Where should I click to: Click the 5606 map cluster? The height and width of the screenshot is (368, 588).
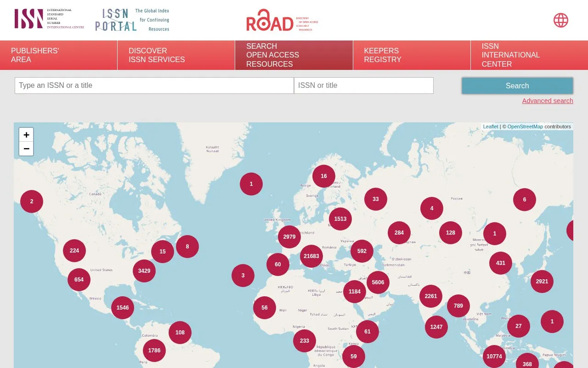point(378,282)
